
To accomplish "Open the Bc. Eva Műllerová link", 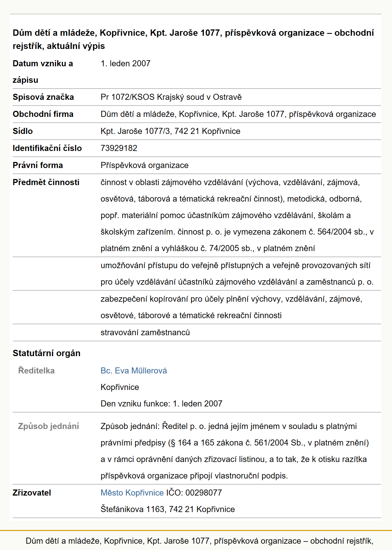I will point(134,371).
